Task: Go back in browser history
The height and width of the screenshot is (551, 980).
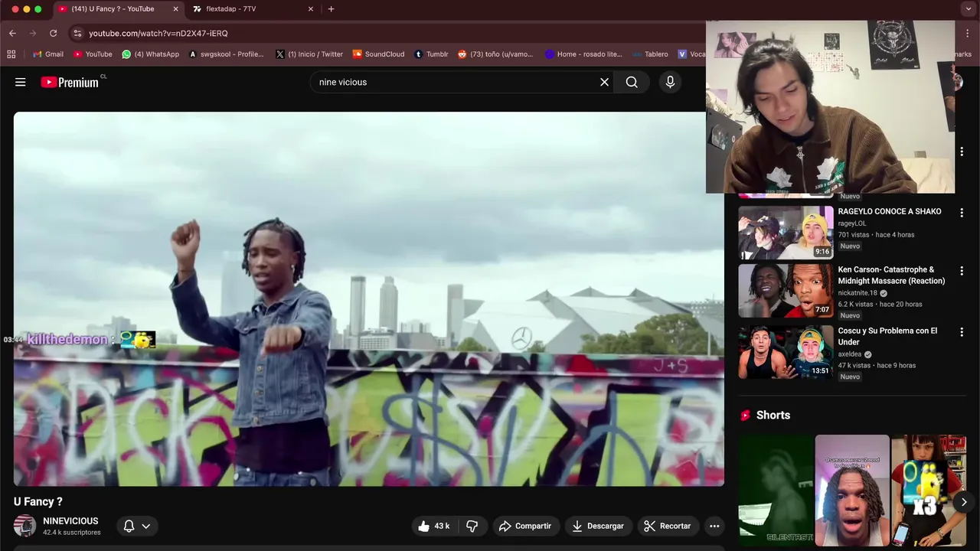Action: (12, 33)
